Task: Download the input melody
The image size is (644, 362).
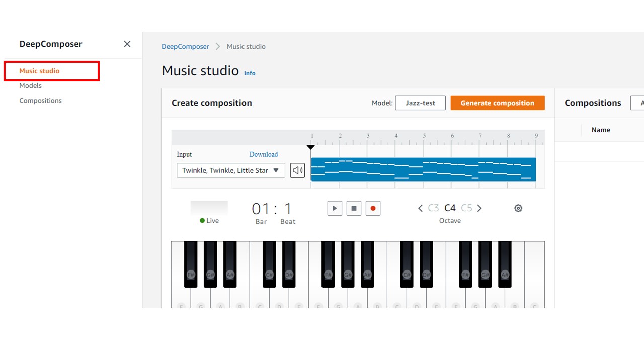Action: coord(264,154)
